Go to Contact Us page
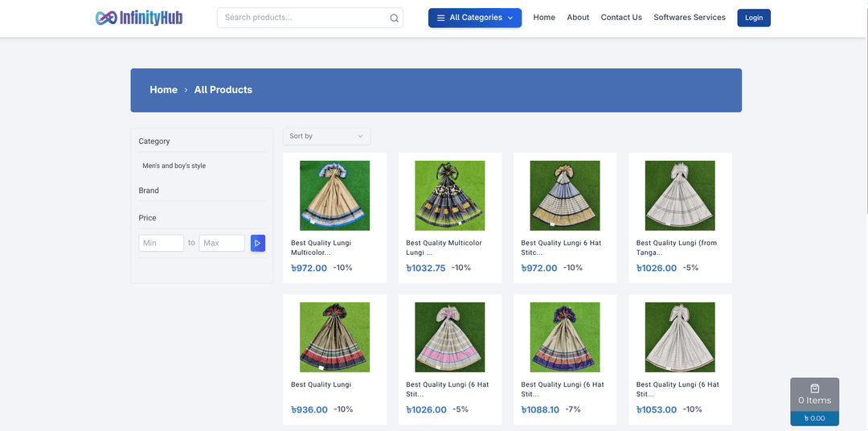 click(x=621, y=18)
